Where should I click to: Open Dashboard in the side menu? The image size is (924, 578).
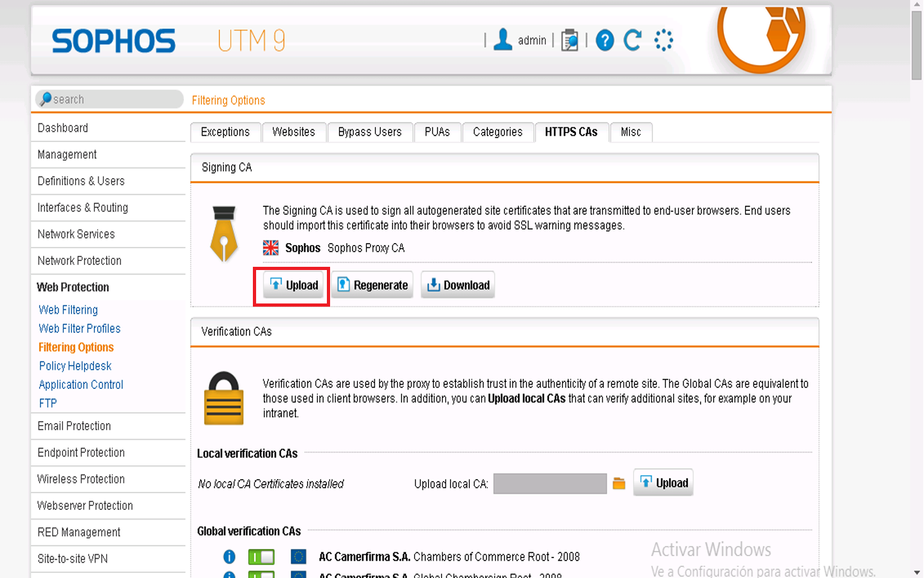pyautogui.click(x=108, y=128)
